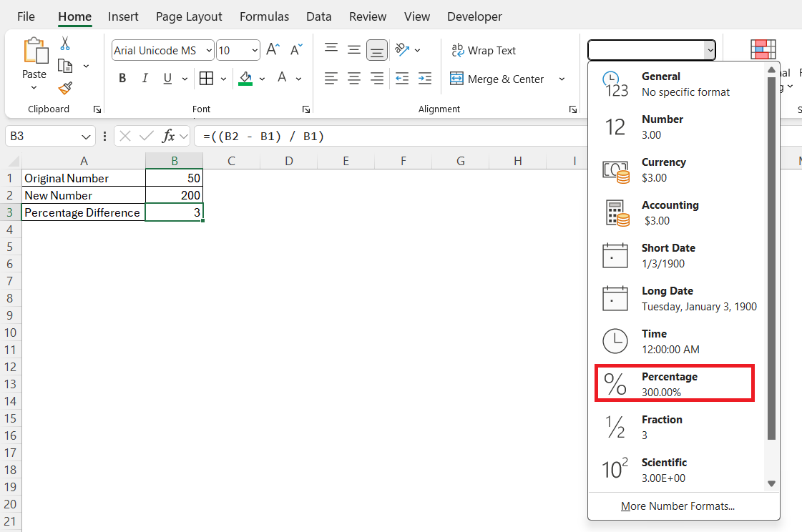Expand the Paste options arrow
The width and height of the screenshot is (802, 532).
pyautogui.click(x=34, y=88)
